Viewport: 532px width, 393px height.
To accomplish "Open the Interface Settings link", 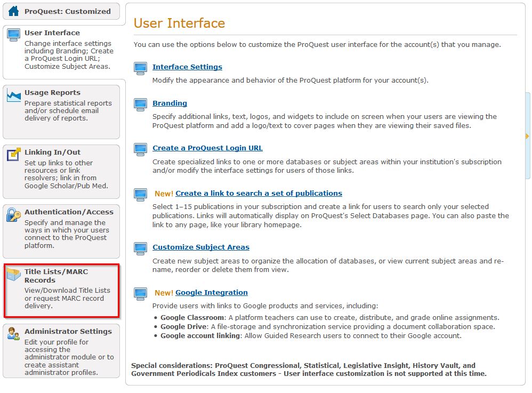I will tap(187, 67).
